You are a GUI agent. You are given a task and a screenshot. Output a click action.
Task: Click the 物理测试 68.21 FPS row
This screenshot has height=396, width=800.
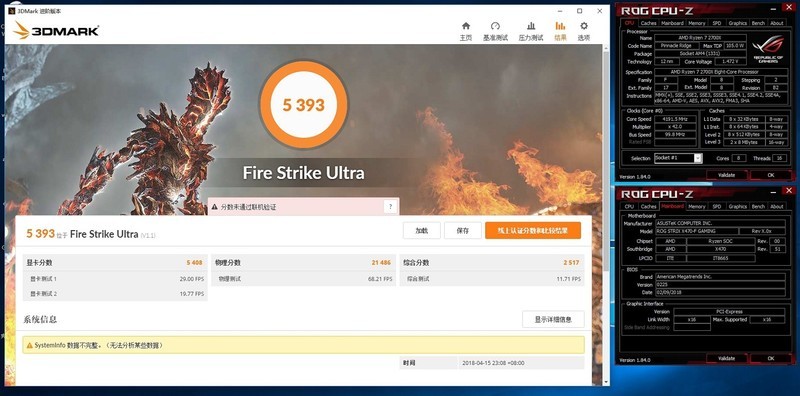click(x=304, y=279)
